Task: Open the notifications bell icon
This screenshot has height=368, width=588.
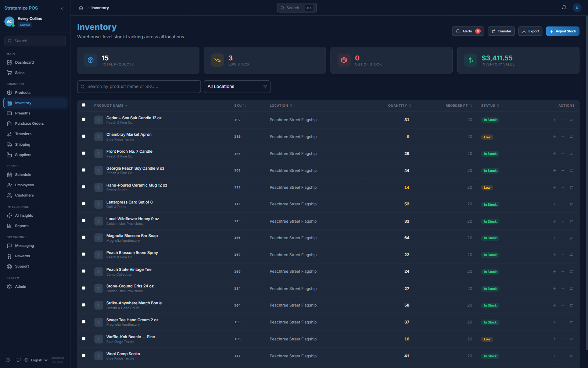Action: click(564, 8)
